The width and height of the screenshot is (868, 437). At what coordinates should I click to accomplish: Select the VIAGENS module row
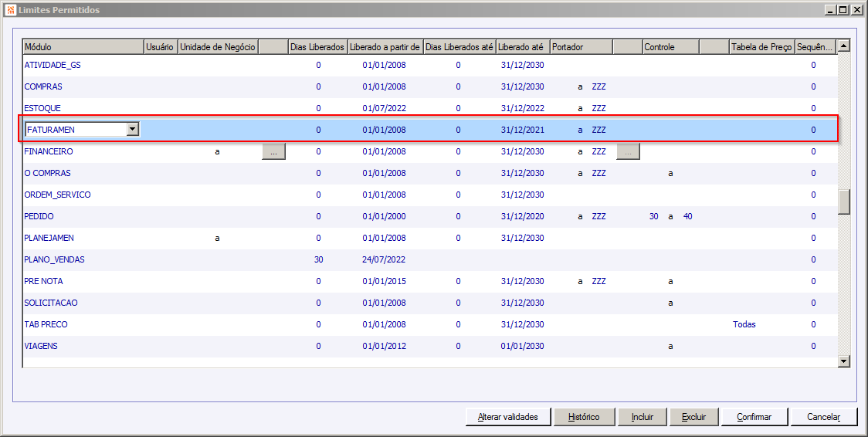[429, 347]
